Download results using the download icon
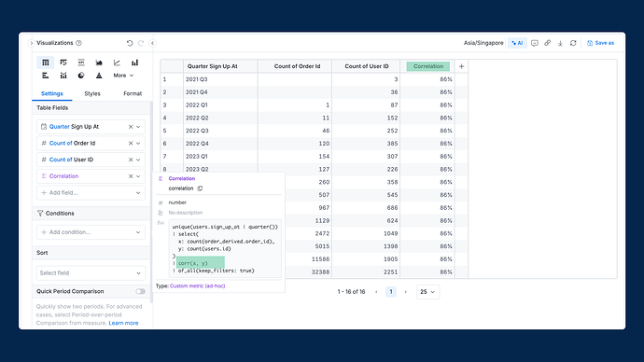This screenshot has width=644, height=362. [x=560, y=43]
